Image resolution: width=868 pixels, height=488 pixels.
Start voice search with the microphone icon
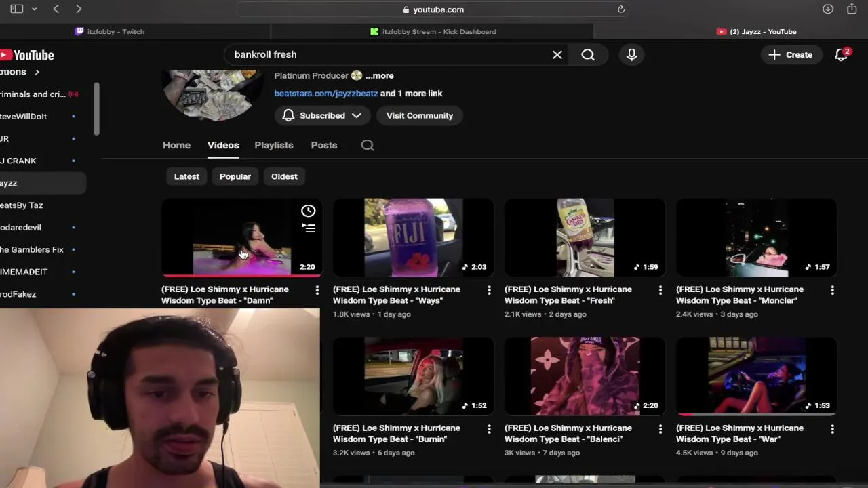(x=631, y=55)
